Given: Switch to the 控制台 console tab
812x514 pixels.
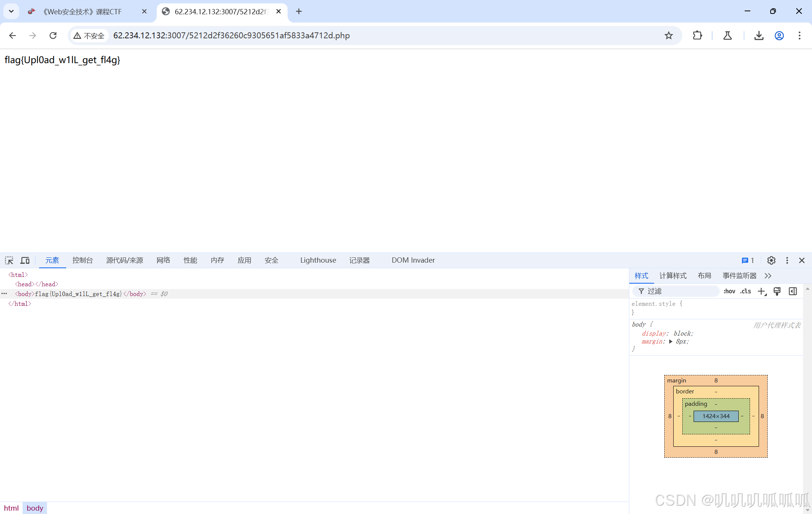Looking at the screenshot, I should [x=83, y=260].
